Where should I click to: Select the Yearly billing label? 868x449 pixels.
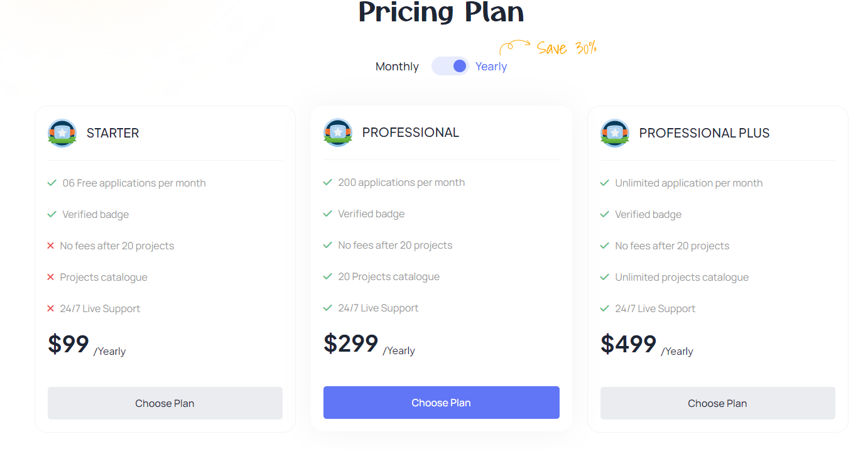(491, 67)
